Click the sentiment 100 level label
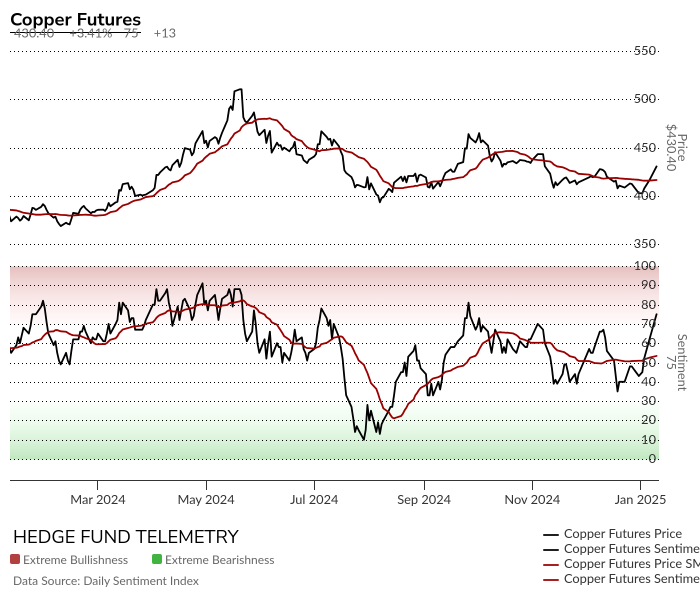Screen dimensions: 700x600 coord(645,265)
